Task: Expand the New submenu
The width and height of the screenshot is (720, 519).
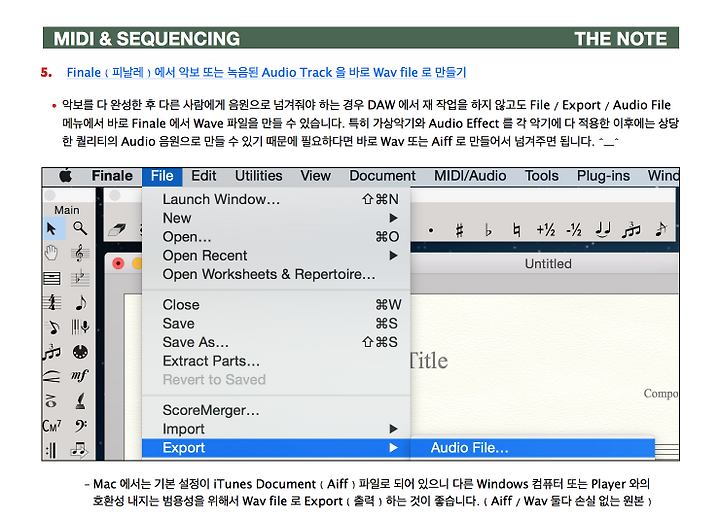Action: pyautogui.click(x=276, y=218)
